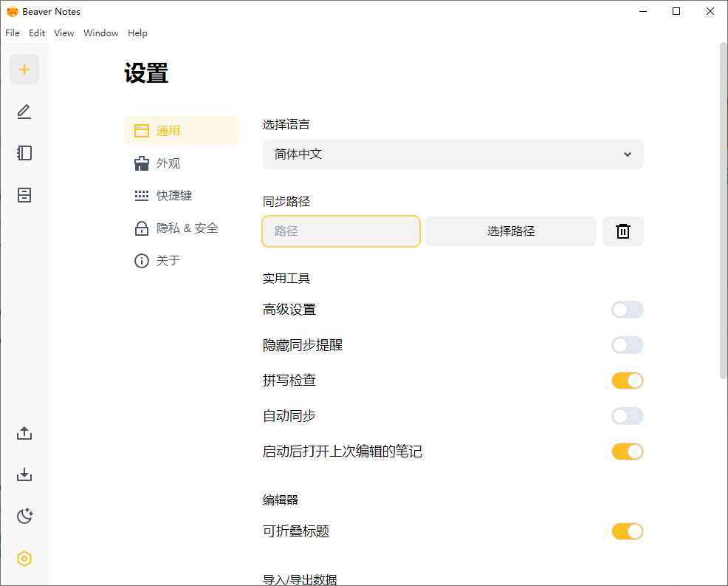
Task: Open the sidebar panel view icon
Action: 24,153
